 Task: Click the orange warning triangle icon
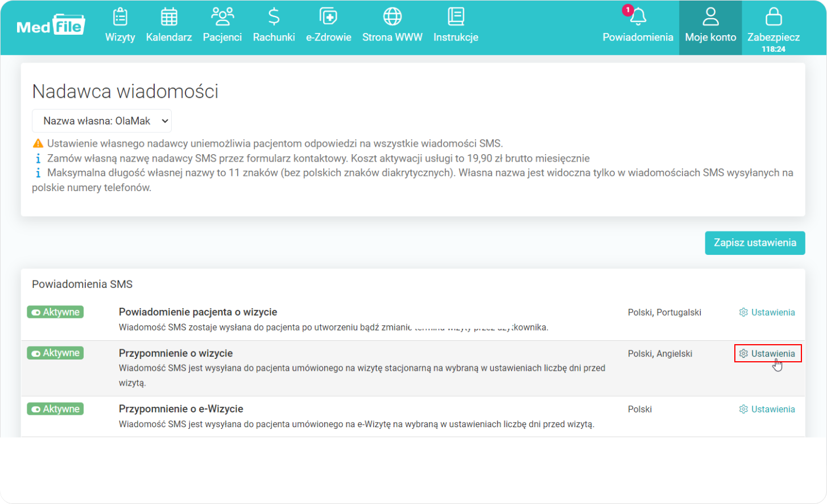coord(38,143)
